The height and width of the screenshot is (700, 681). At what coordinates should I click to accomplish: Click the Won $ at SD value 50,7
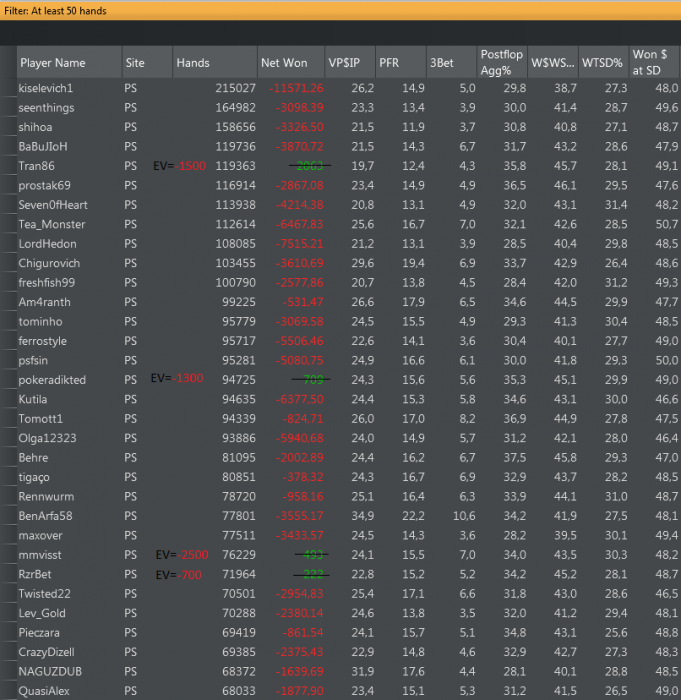(667, 224)
